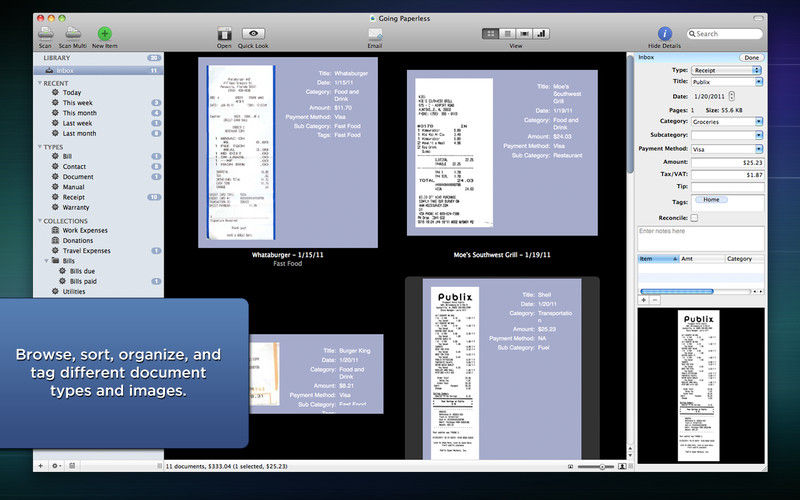Click the Open toolbar icon
Screen dimensions: 800x500
point(224,34)
